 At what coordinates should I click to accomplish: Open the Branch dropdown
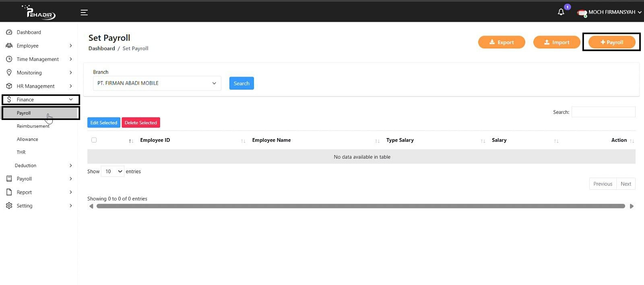157,83
